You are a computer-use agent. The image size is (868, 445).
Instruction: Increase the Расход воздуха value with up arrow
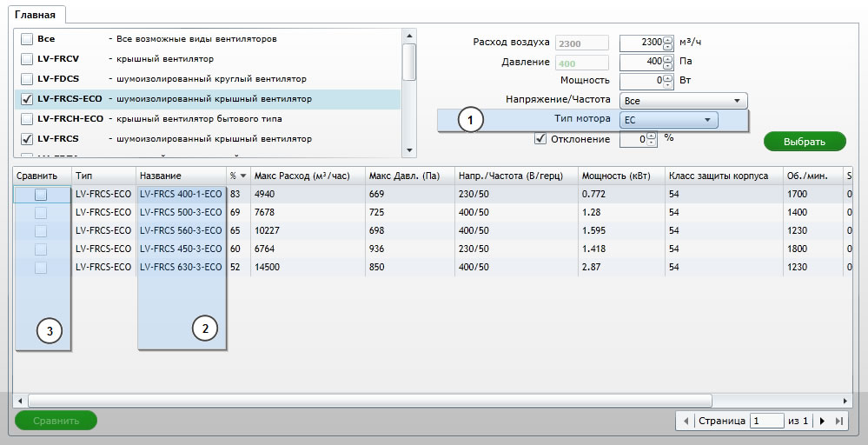point(667,39)
